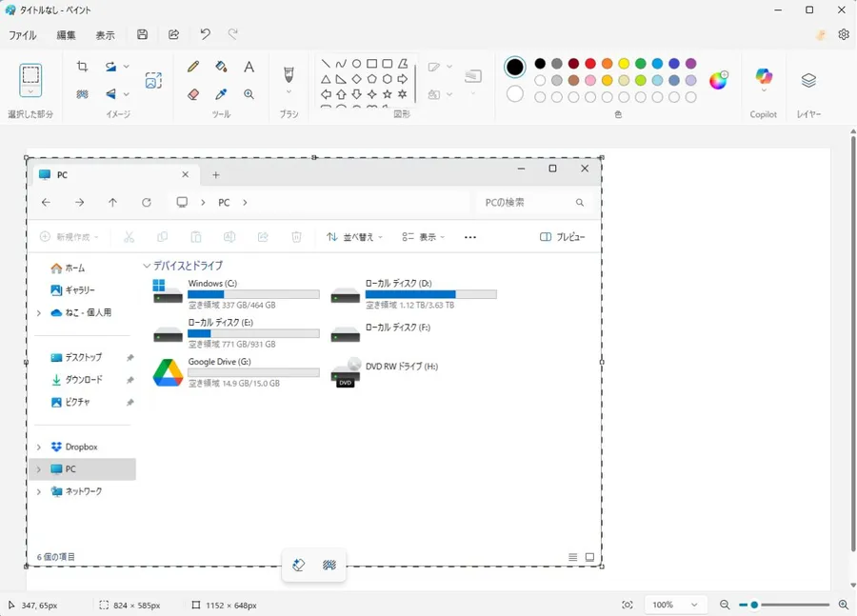Open the ファイル menu

point(23,35)
